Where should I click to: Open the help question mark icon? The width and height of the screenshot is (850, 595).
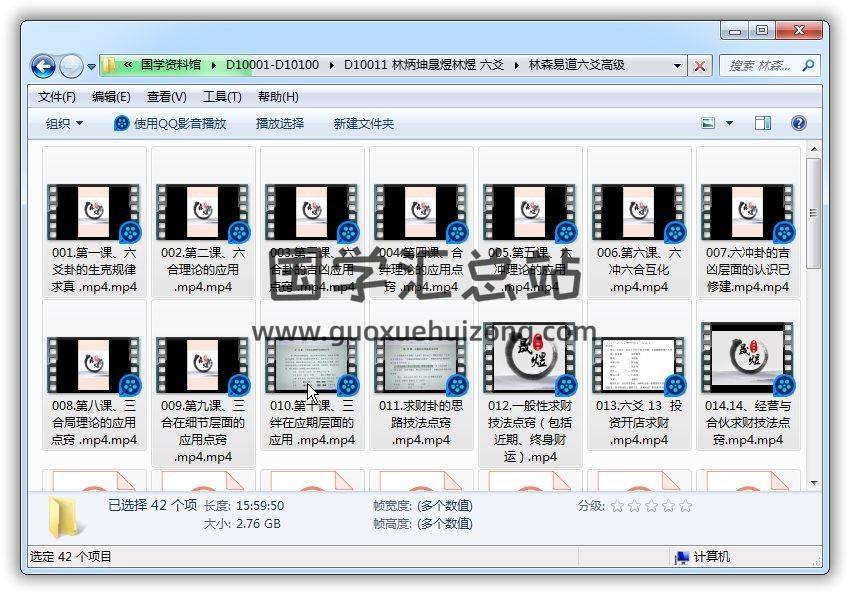pyautogui.click(x=798, y=123)
